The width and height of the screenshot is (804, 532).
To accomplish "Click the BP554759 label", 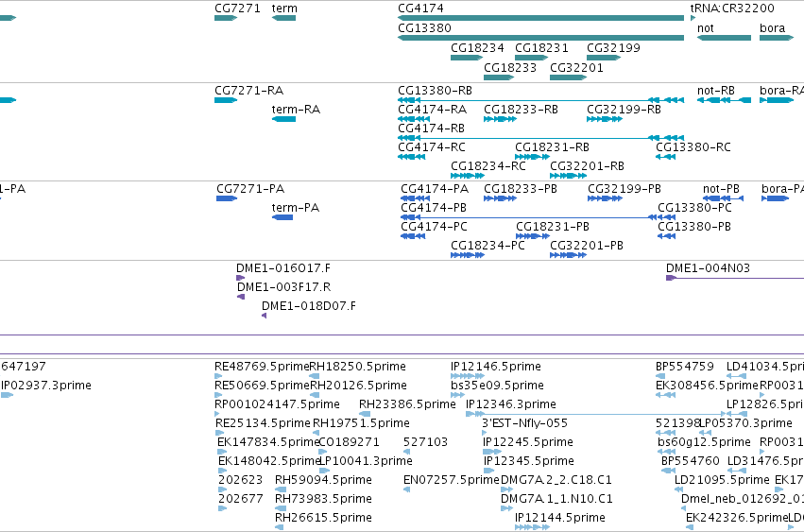I will 685,368.
